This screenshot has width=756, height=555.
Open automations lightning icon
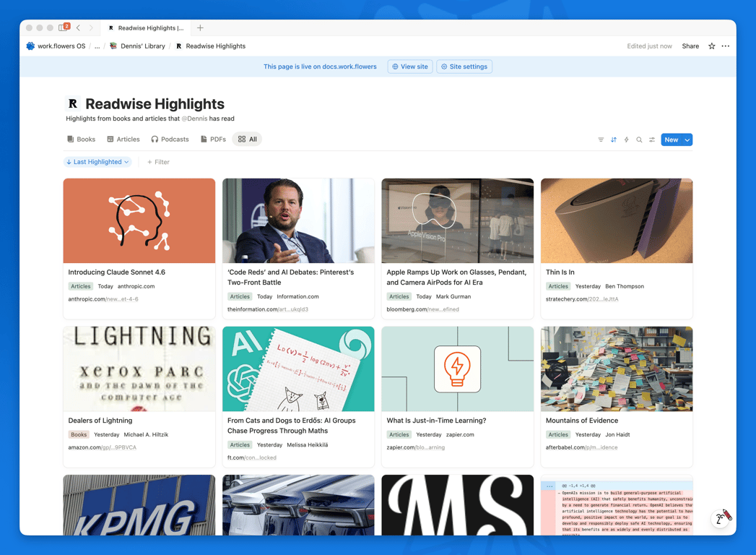point(626,140)
